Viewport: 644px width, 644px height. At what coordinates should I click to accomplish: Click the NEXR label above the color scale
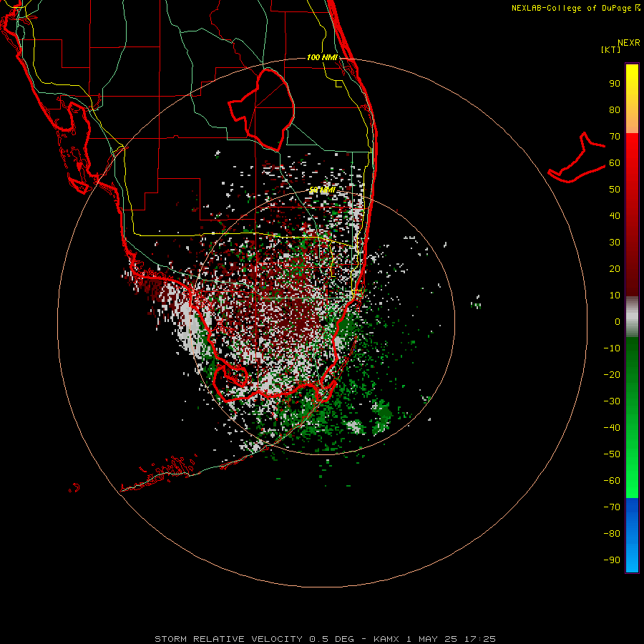[629, 43]
